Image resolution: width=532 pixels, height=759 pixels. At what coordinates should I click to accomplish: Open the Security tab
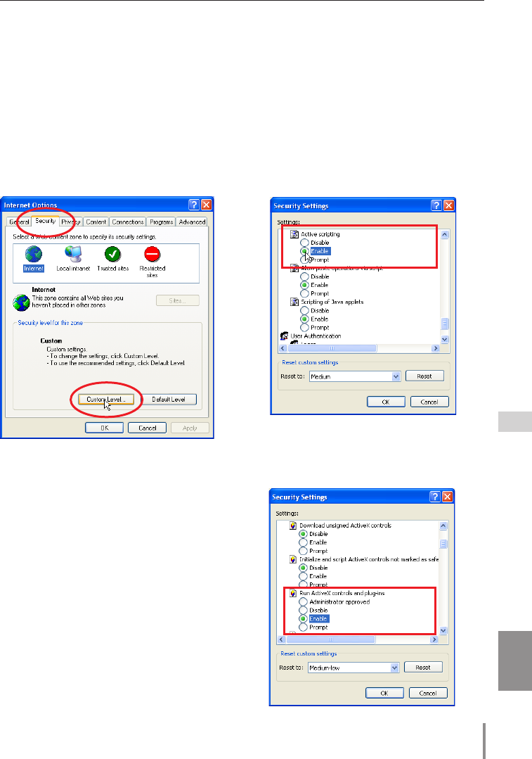coord(46,221)
